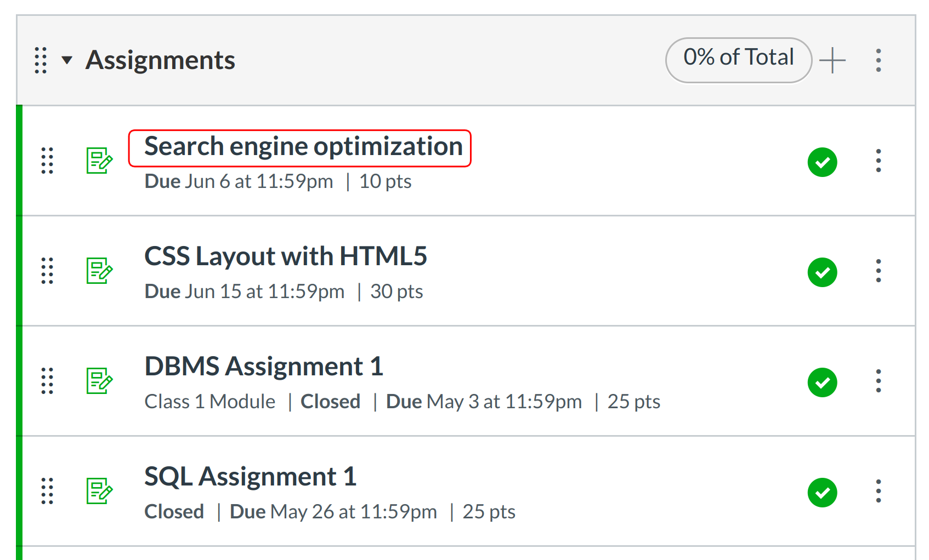The width and height of the screenshot is (929, 560).
Task: Open the options menu for DBMS Assignment 1
Action: pyautogui.click(x=878, y=381)
